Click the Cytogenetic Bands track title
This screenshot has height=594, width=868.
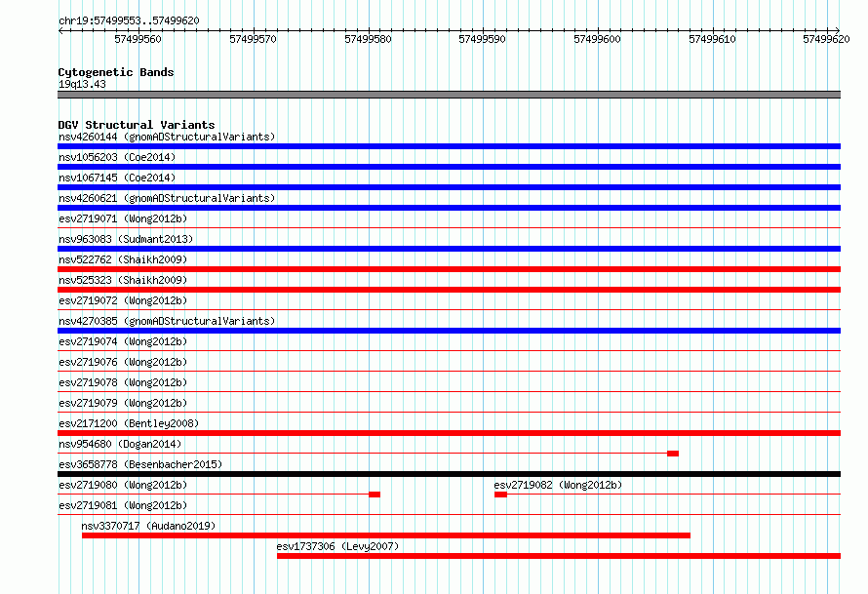(x=116, y=72)
